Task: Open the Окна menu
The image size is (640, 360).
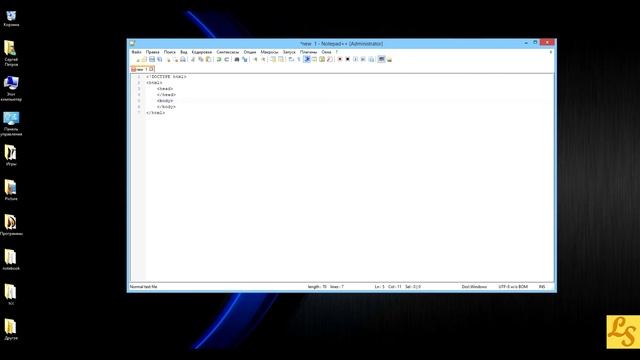Action: click(326, 52)
